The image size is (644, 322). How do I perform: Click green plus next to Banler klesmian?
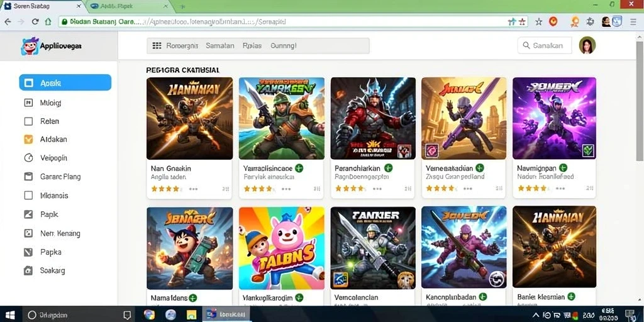click(x=571, y=297)
